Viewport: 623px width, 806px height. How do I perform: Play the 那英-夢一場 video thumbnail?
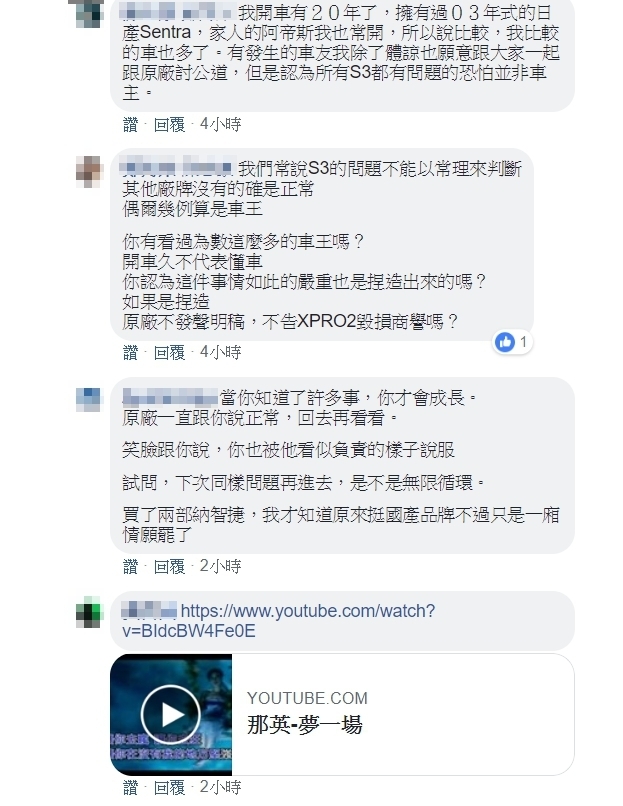coord(171,715)
